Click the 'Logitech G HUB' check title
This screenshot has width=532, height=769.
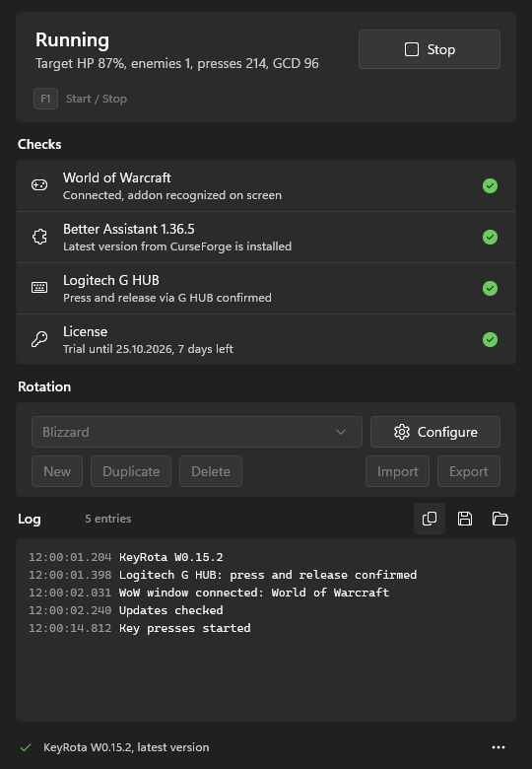coord(111,280)
